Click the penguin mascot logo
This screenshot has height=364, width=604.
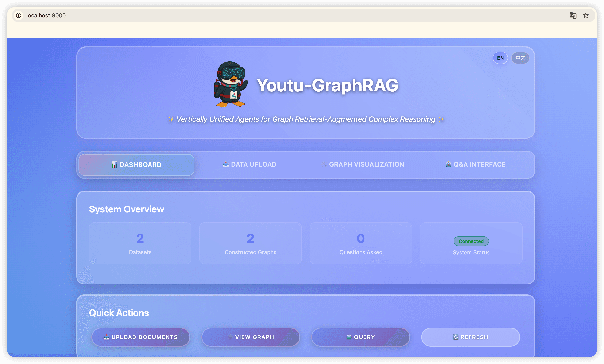click(x=230, y=84)
